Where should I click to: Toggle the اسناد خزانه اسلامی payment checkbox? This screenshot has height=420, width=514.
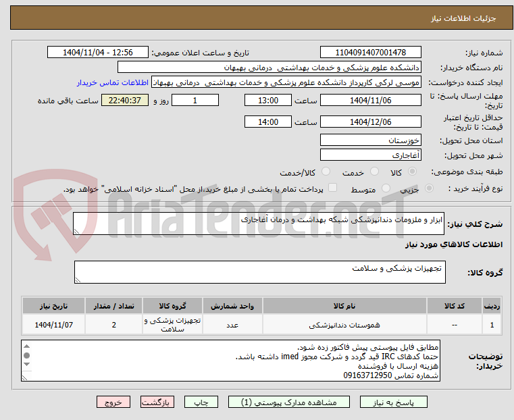333,188
